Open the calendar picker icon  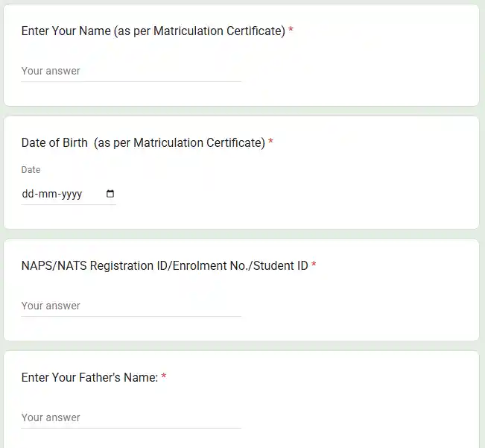110,194
